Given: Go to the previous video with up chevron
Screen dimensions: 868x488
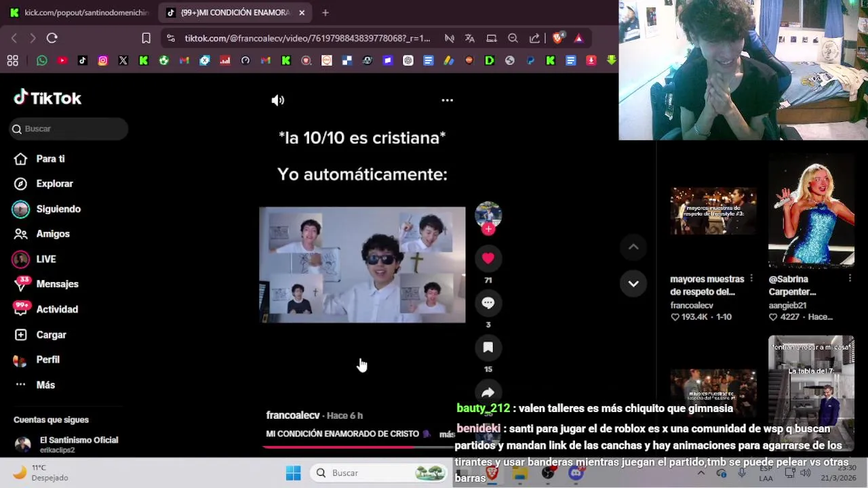Looking at the screenshot, I should pos(633,247).
